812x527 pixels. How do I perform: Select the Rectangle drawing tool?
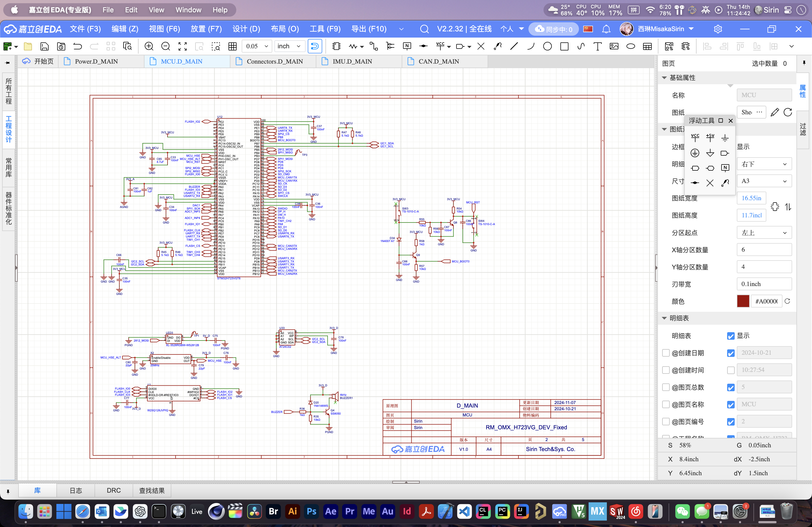pyautogui.click(x=564, y=46)
